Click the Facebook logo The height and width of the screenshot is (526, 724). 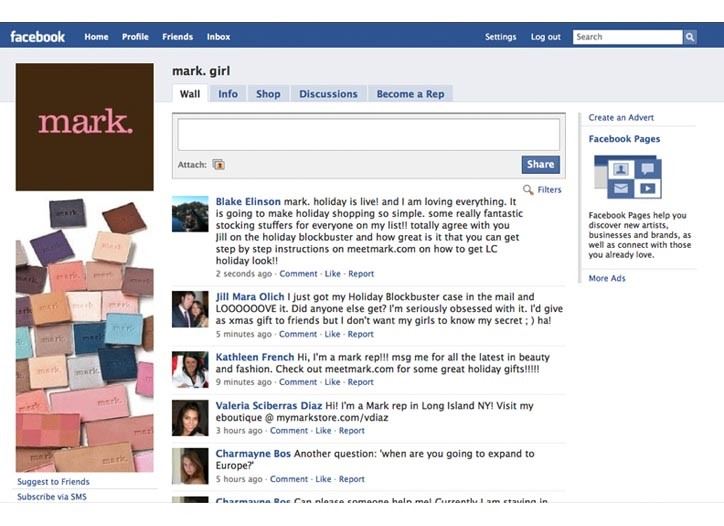[38, 37]
